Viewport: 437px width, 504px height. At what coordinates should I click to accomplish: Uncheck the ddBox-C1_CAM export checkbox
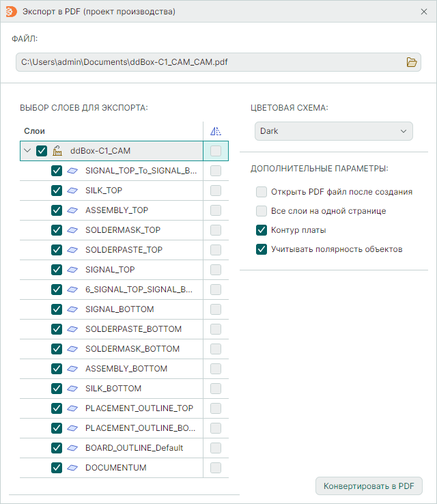tap(42, 151)
